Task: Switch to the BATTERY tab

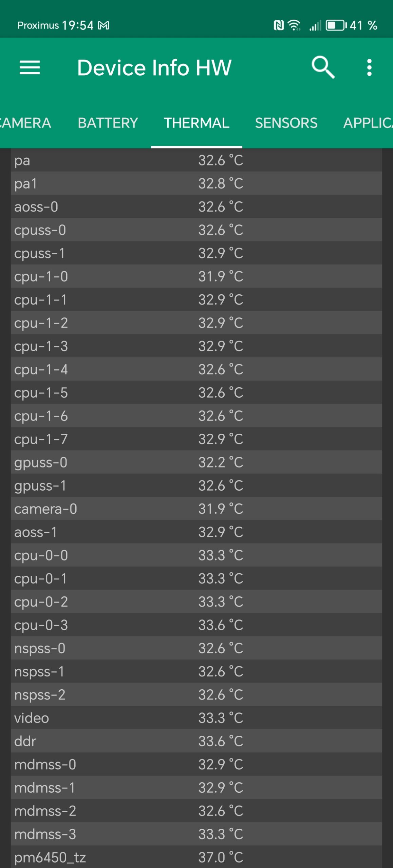Action: (x=108, y=123)
